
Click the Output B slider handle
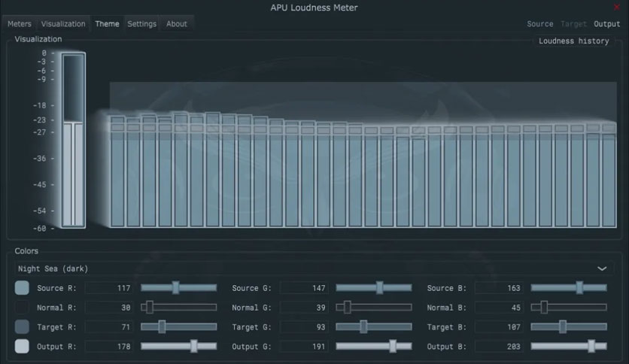tap(591, 346)
